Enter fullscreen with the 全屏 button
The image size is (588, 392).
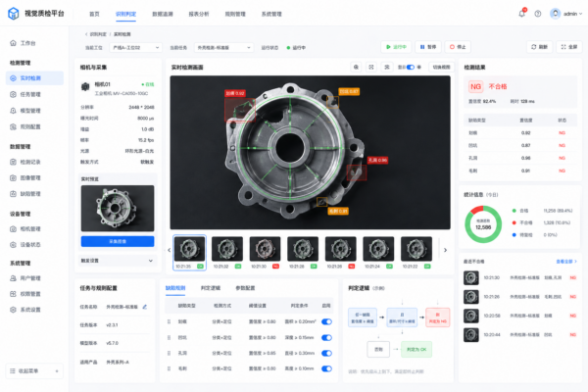tap(568, 46)
